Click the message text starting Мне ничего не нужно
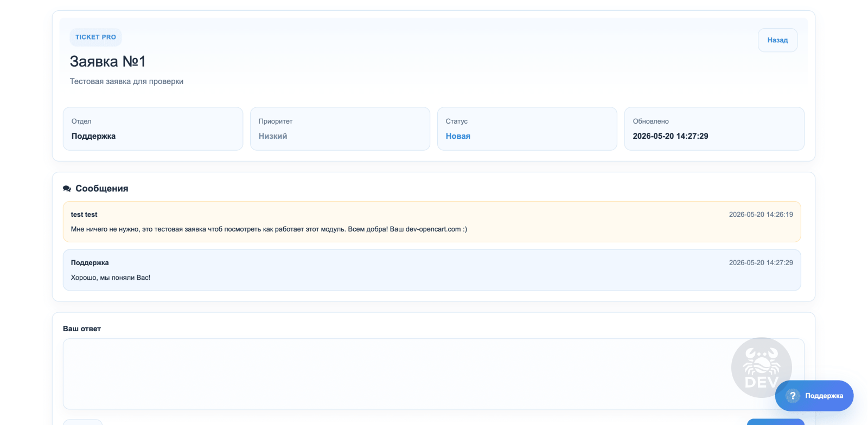The height and width of the screenshot is (425, 868). pos(269,229)
